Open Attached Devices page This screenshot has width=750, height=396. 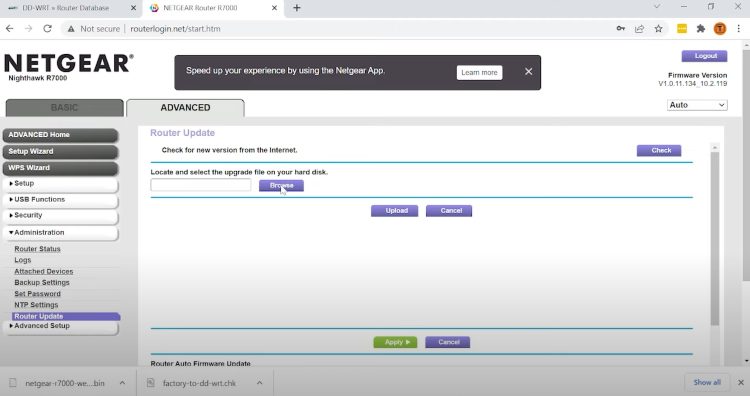coord(44,271)
